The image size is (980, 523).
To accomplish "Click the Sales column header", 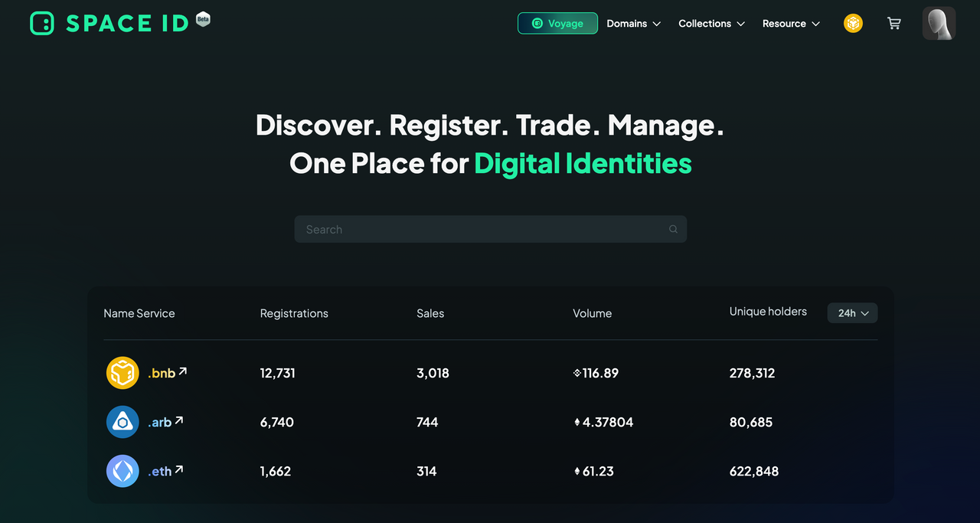I will tap(430, 313).
